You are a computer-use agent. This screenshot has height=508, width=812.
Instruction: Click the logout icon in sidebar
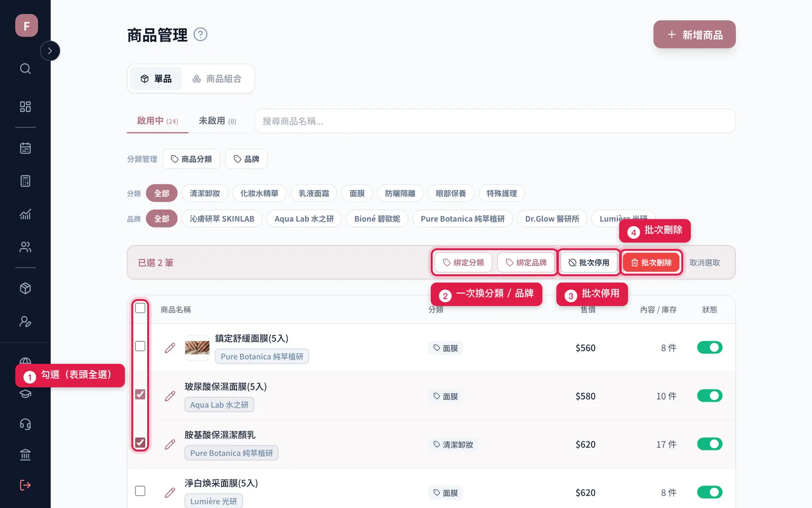(25, 485)
